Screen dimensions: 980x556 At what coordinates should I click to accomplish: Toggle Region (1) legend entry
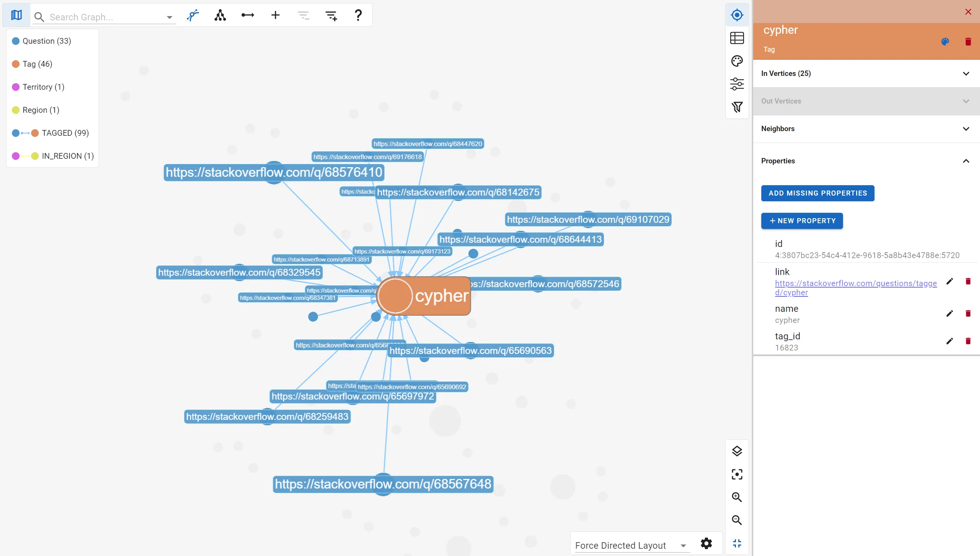coord(36,110)
